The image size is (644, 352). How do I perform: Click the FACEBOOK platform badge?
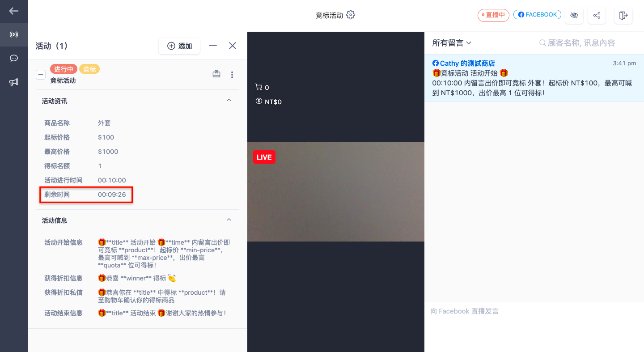tap(537, 15)
